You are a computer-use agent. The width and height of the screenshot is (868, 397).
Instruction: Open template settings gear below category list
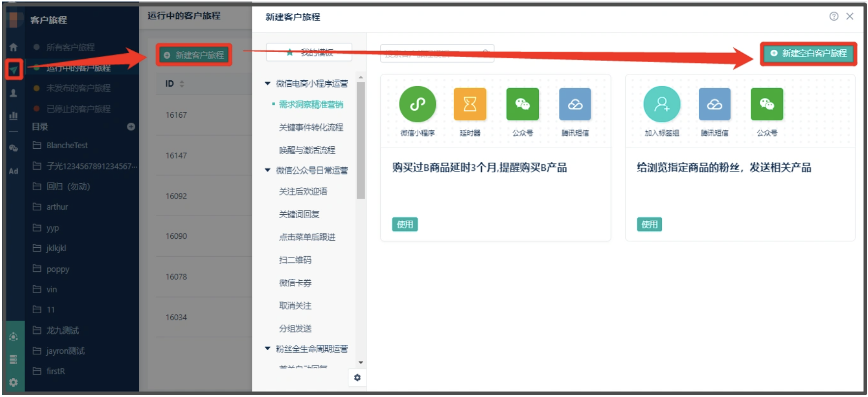[357, 377]
